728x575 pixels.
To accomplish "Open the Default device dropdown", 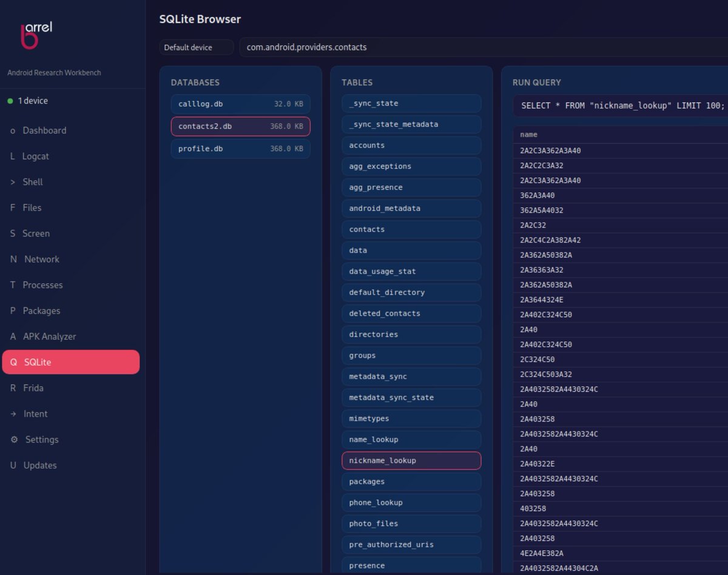I will tap(197, 47).
